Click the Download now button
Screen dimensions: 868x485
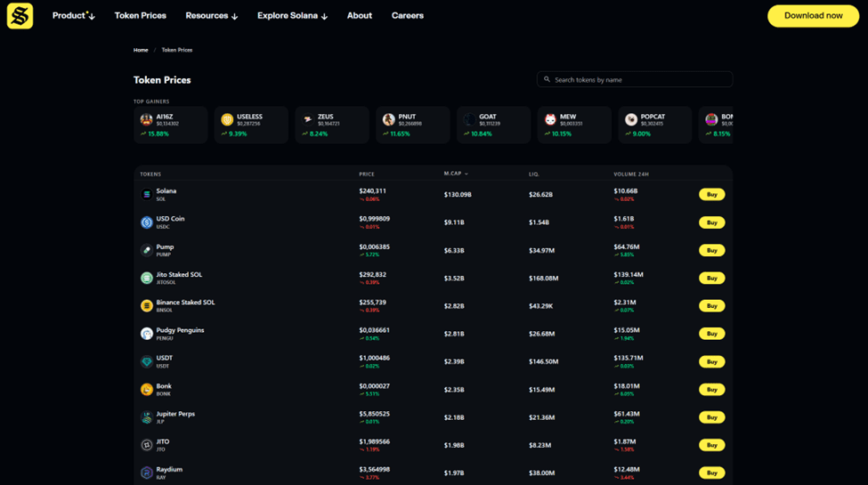coord(813,16)
